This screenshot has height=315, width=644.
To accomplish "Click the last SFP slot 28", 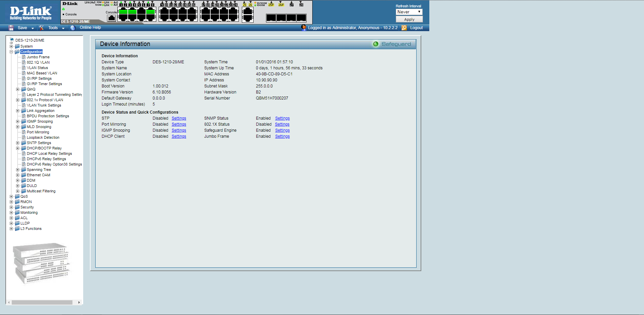I will [301, 18].
